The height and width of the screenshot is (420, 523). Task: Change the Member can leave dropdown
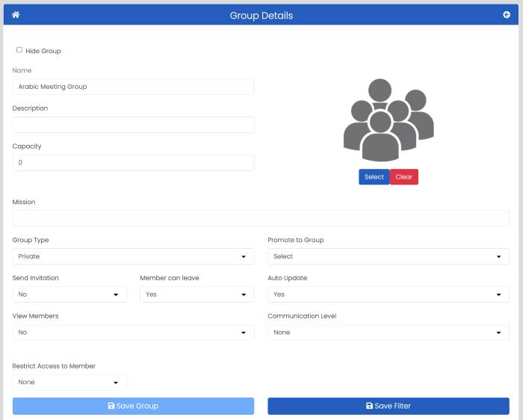click(x=197, y=294)
